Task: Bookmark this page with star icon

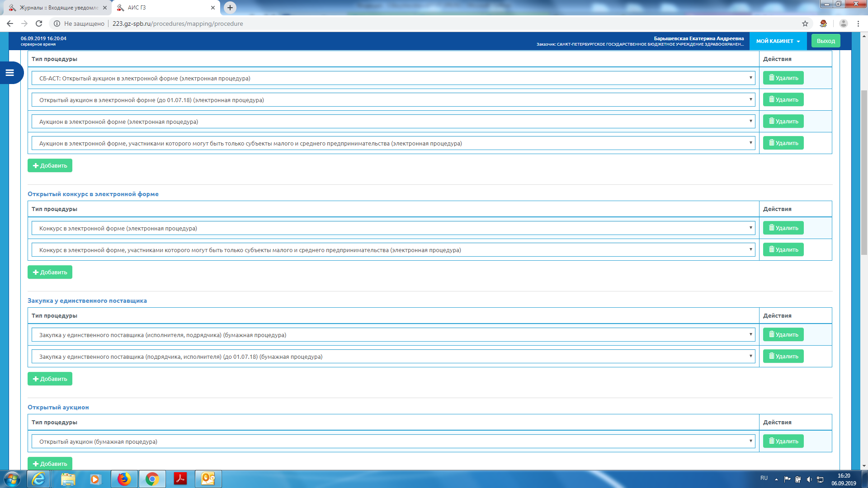Action: pyautogui.click(x=805, y=23)
